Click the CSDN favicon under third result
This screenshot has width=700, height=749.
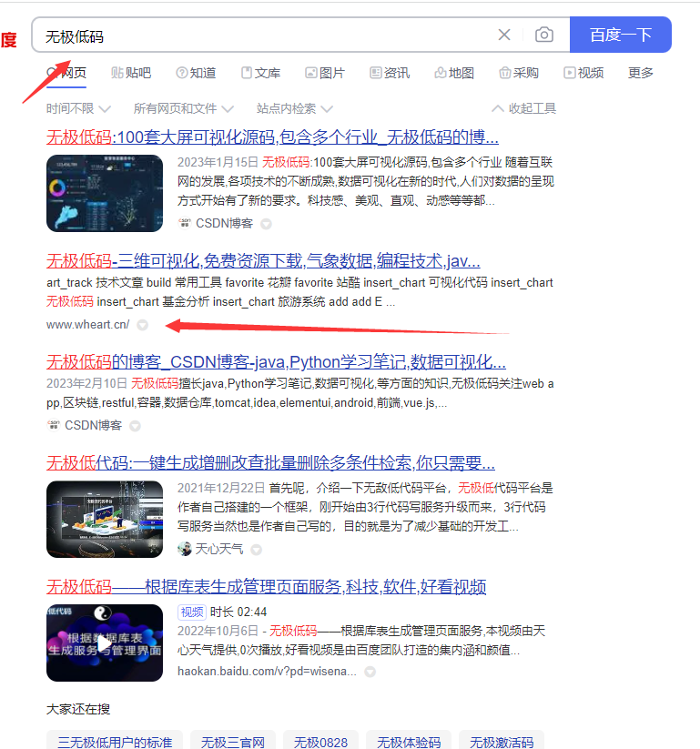tap(54, 425)
